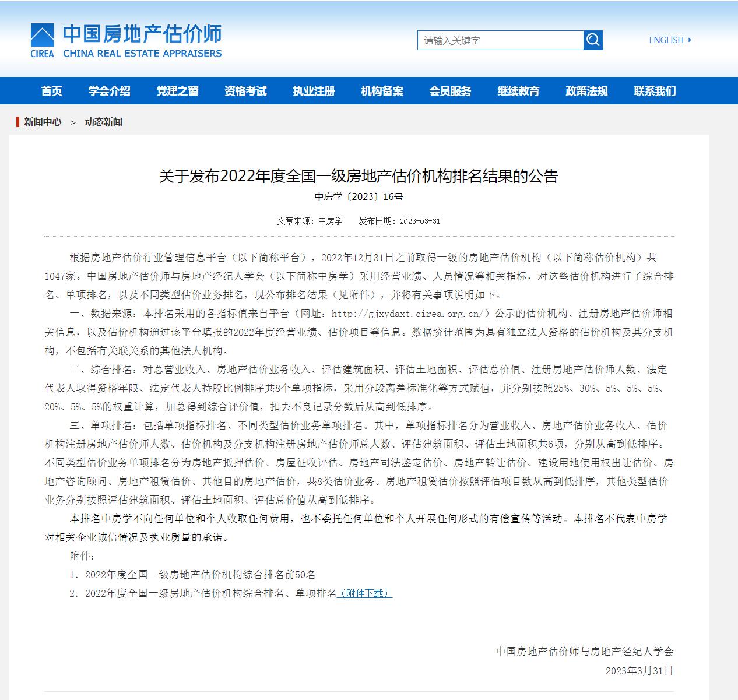The height and width of the screenshot is (700, 738).
Task: Click first attachment item 综合排名前50名
Action: coord(200,575)
